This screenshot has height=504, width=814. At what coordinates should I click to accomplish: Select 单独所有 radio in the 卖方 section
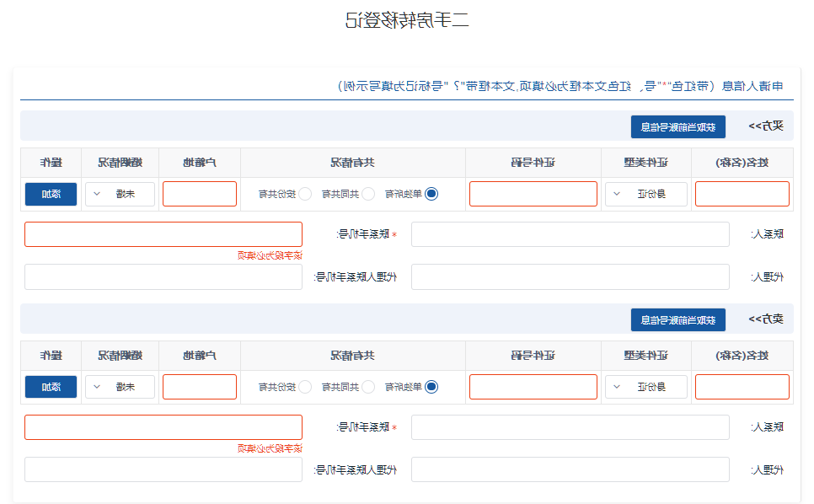tap(431, 387)
